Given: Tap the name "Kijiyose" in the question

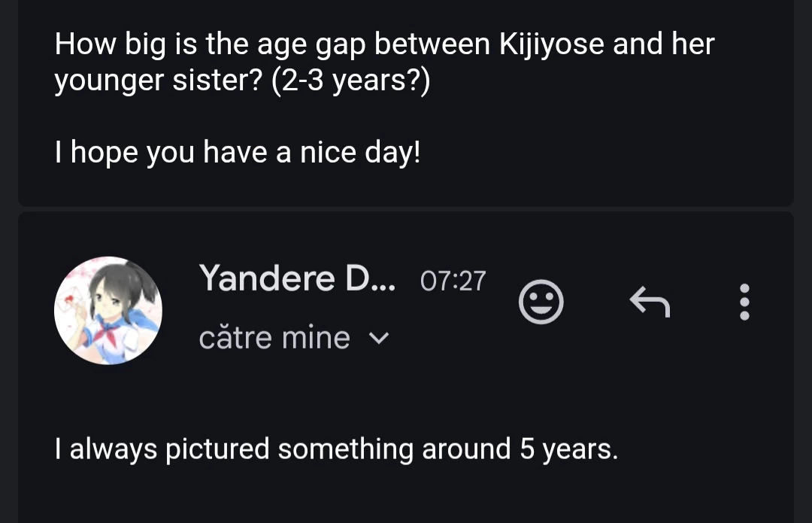Looking at the screenshot, I should 552,44.
